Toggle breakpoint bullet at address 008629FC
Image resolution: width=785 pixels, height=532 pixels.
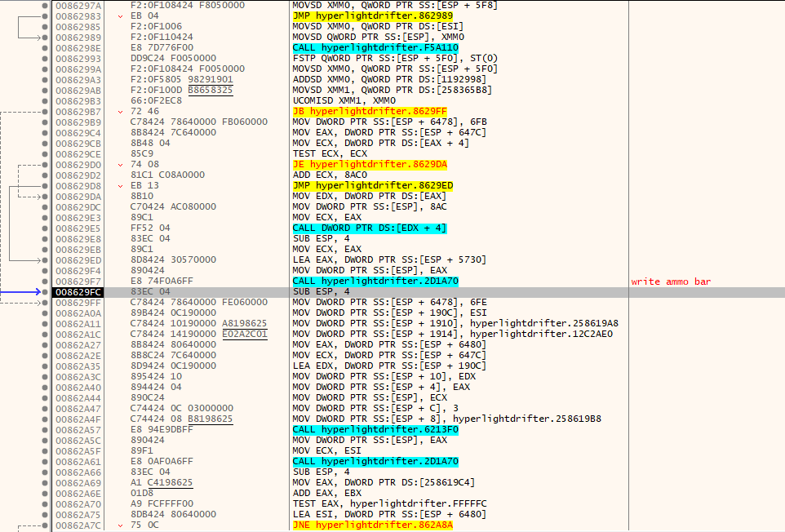pyautogui.click(x=44, y=292)
